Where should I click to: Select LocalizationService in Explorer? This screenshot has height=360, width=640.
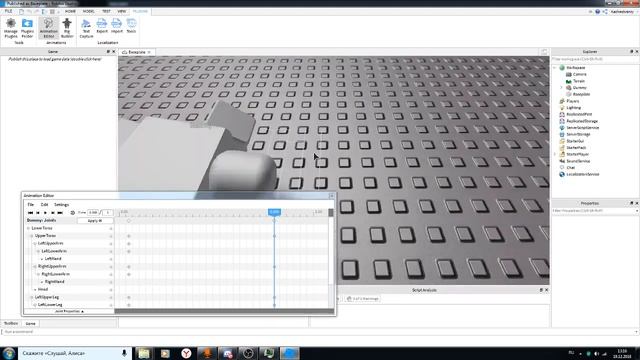[x=582, y=174]
